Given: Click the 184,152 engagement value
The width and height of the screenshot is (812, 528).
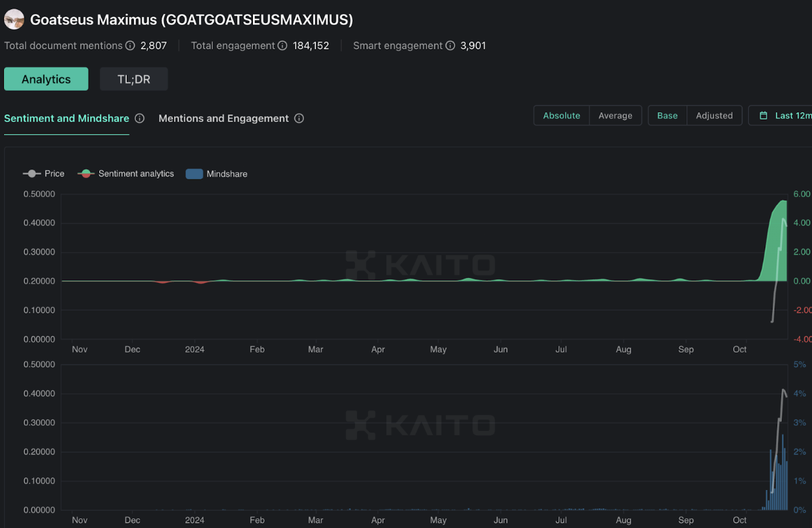Looking at the screenshot, I should pyautogui.click(x=311, y=46).
